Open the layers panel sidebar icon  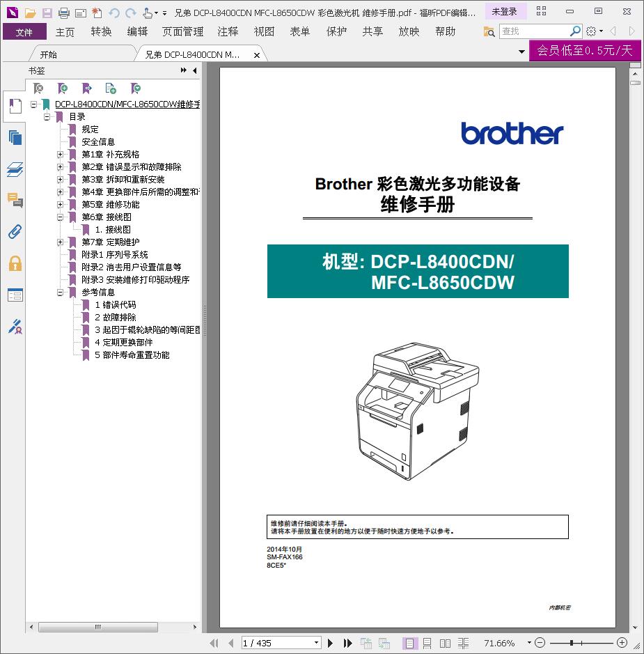[x=15, y=169]
